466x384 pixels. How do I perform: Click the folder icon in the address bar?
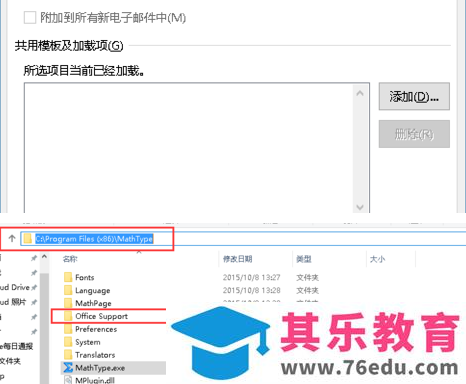click(x=28, y=239)
